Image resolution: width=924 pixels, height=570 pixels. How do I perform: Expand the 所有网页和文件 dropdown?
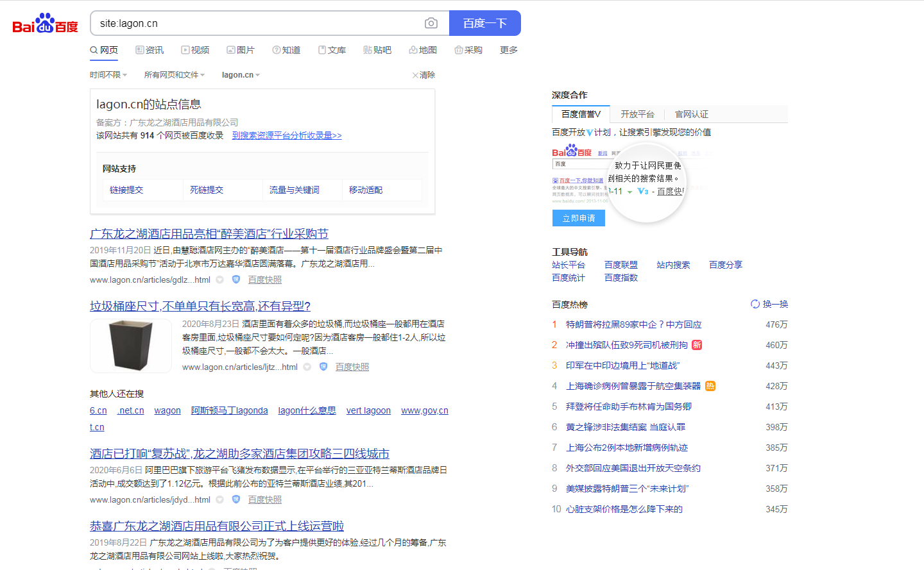click(175, 75)
